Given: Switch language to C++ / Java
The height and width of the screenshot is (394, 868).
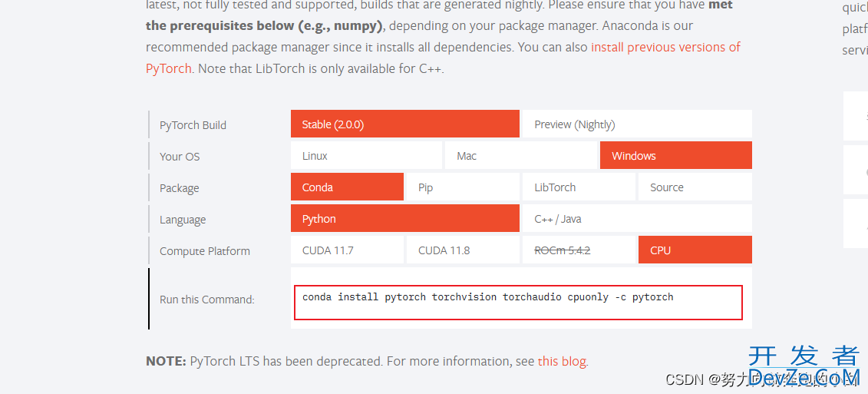Looking at the screenshot, I should pyautogui.click(x=636, y=219).
